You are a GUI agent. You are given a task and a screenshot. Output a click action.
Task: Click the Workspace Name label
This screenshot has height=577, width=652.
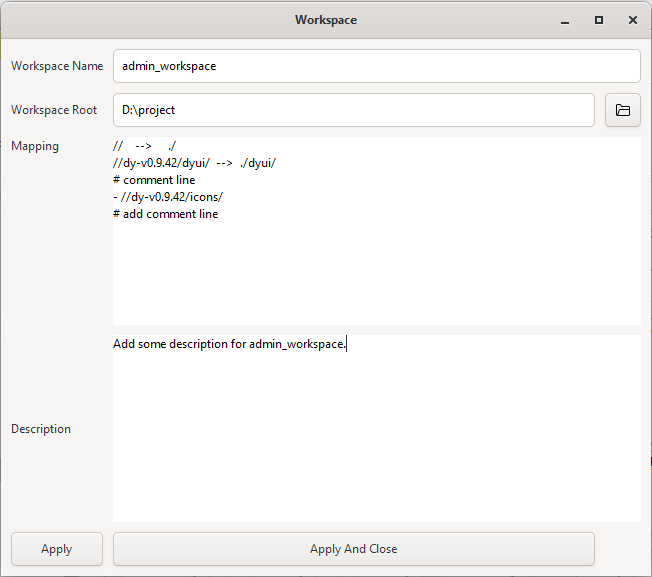point(57,66)
